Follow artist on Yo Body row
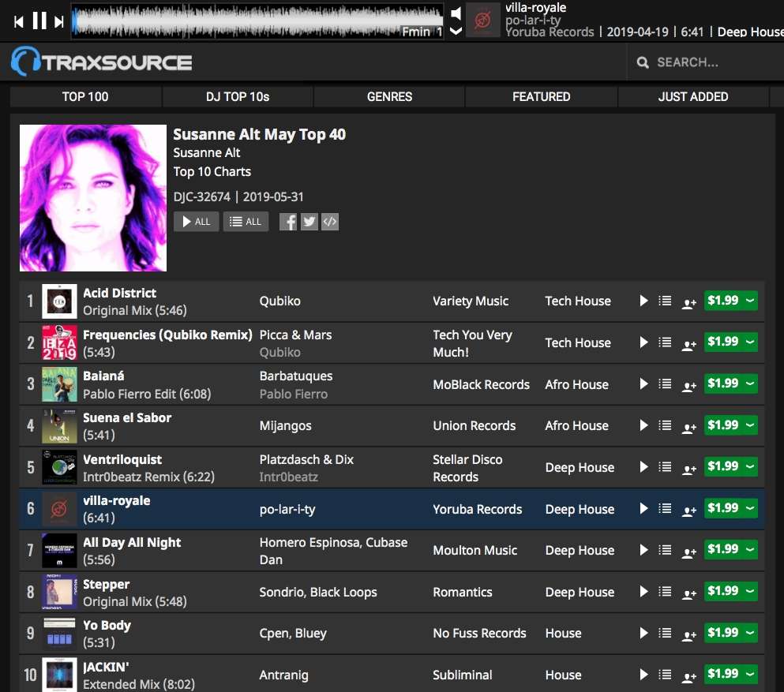Screen dimensions: 784x692 689,635
